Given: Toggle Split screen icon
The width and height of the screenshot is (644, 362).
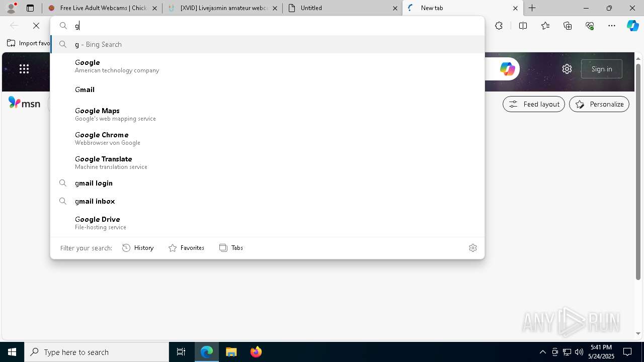Looking at the screenshot, I should (523, 26).
